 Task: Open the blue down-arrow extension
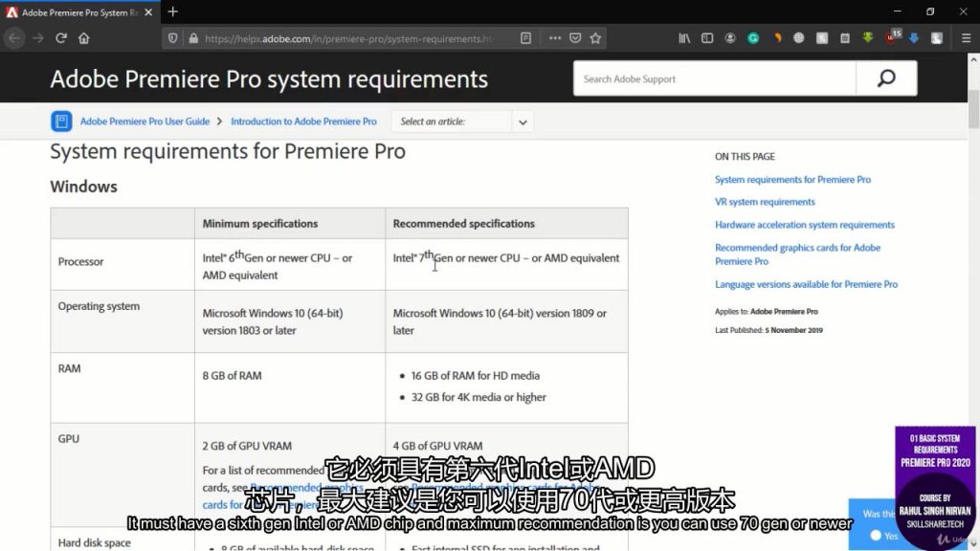click(x=914, y=38)
